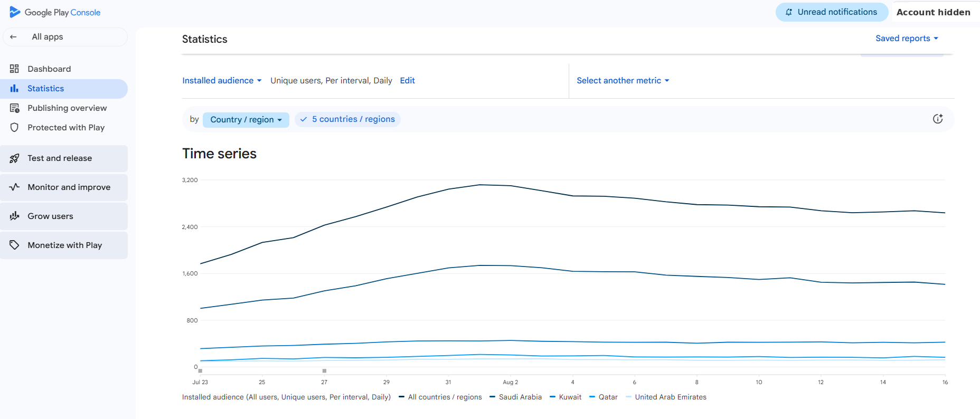Open Select another metric dropdown
This screenshot has width=980, height=419.
623,81
